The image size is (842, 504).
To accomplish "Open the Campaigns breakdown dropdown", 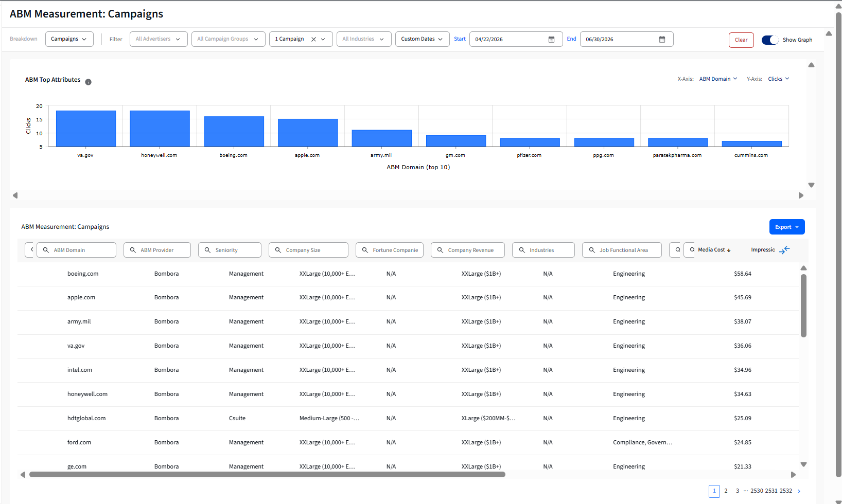I will (x=69, y=39).
